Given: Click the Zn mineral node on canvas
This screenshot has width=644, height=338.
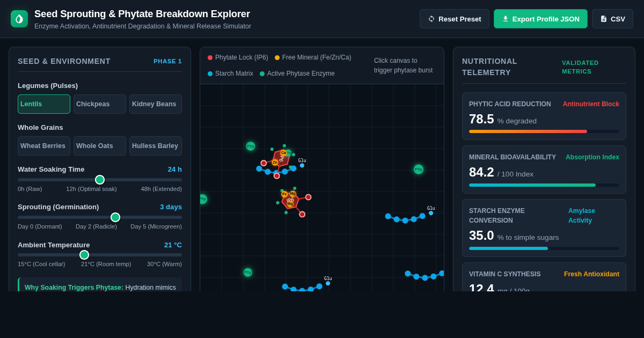Looking at the screenshot, I should point(275,162).
